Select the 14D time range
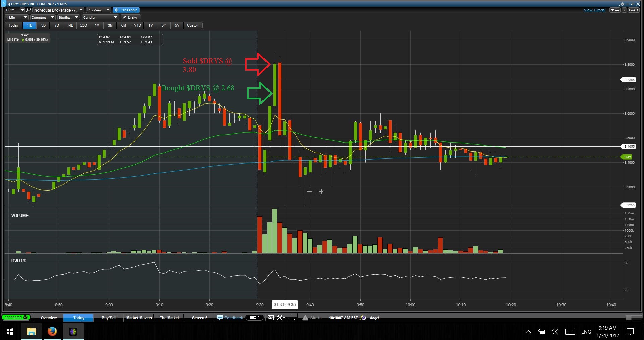The image size is (644, 340). coord(70,25)
